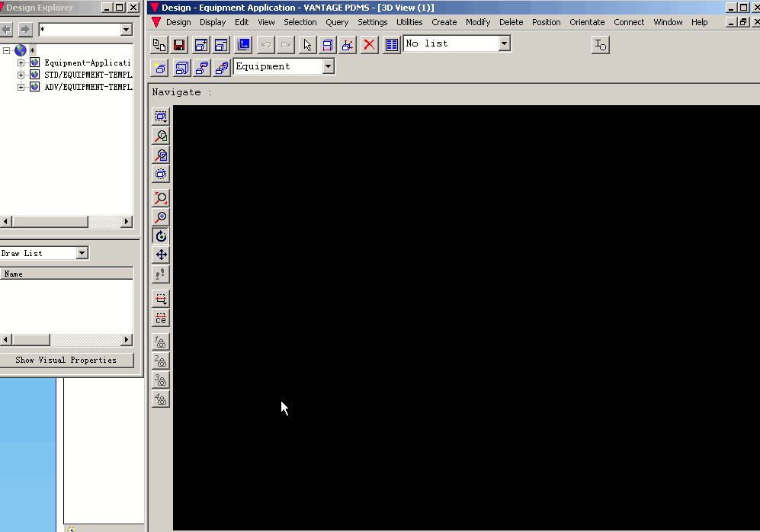Open the Equipment application dropdown
Screen dimensions: 760x532
click(x=328, y=66)
